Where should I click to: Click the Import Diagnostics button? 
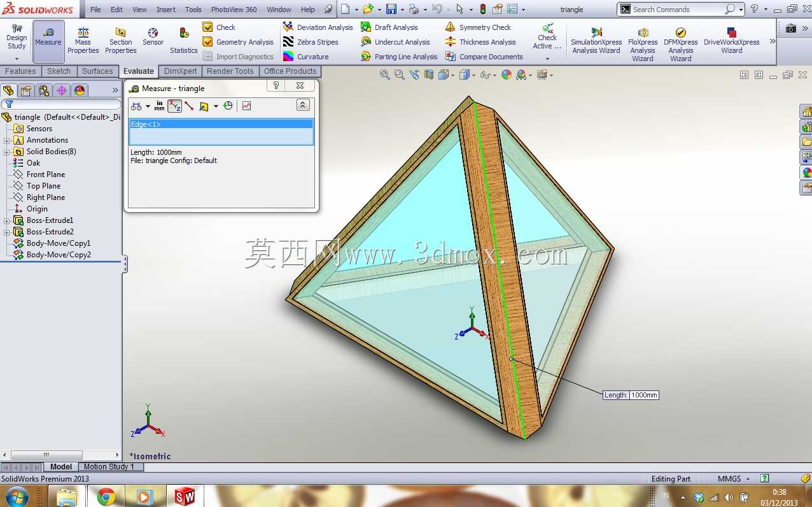pyautogui.click(x=238, y=57)
